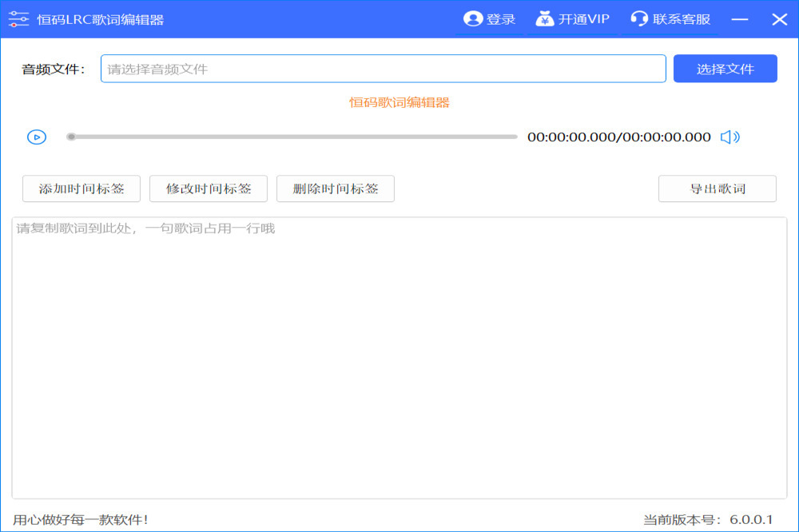This screenshot has height=532, width=799.
Task: Click the middle of the playback progress track
Action: pyautogui.click(x=292, y=137)
